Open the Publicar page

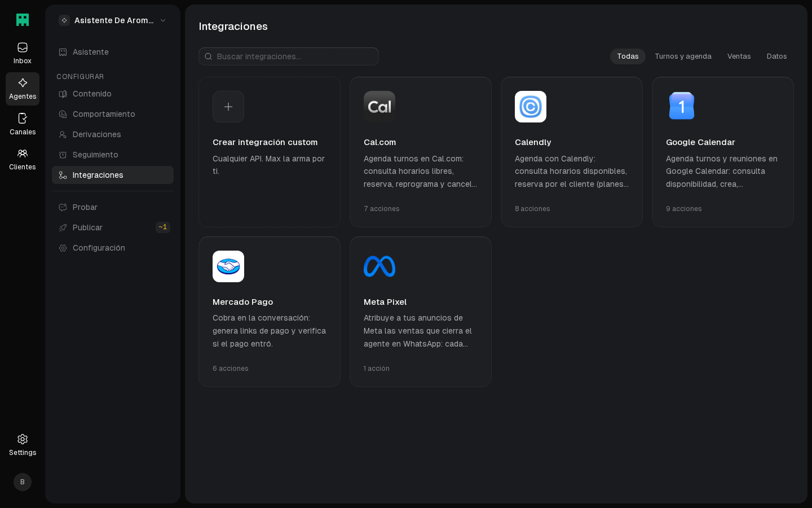[x=113, y=227]
